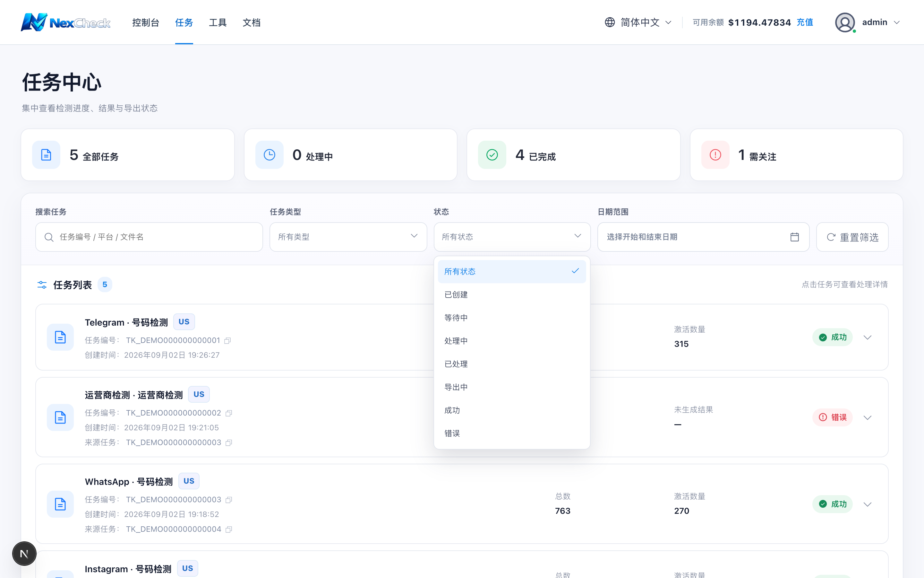
Task: Pick the 已处理 status option
Action: click(x=512, y=364)
